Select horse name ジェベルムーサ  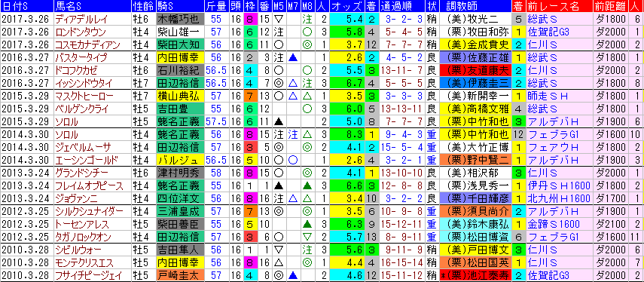pos(83,147)
